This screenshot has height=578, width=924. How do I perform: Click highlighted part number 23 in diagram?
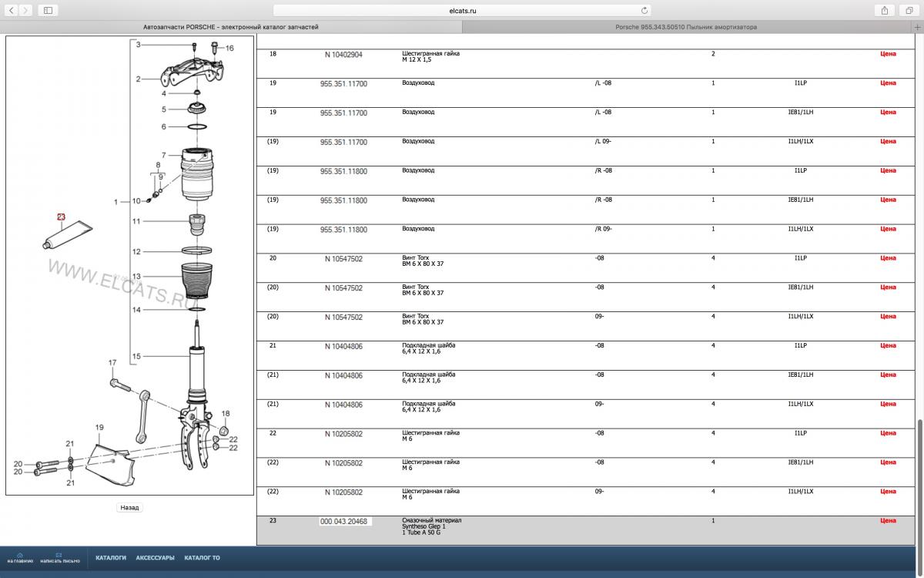tap(61, 217)
